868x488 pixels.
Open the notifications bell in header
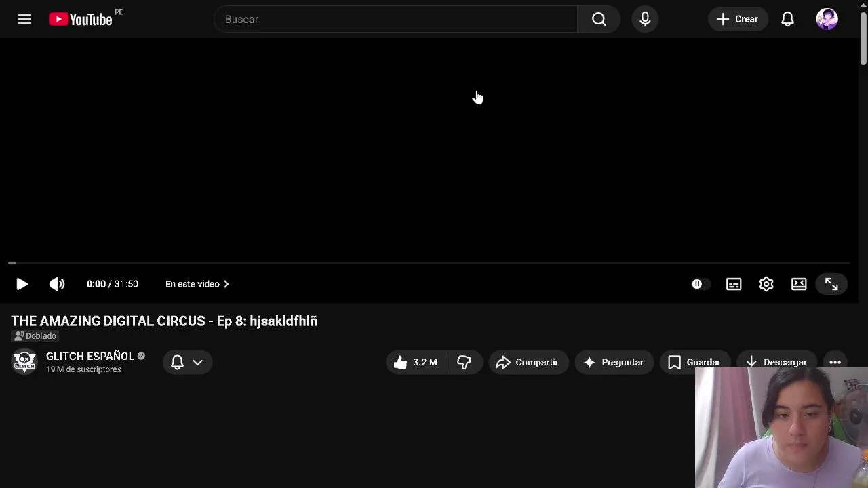(x=787, y=19)
